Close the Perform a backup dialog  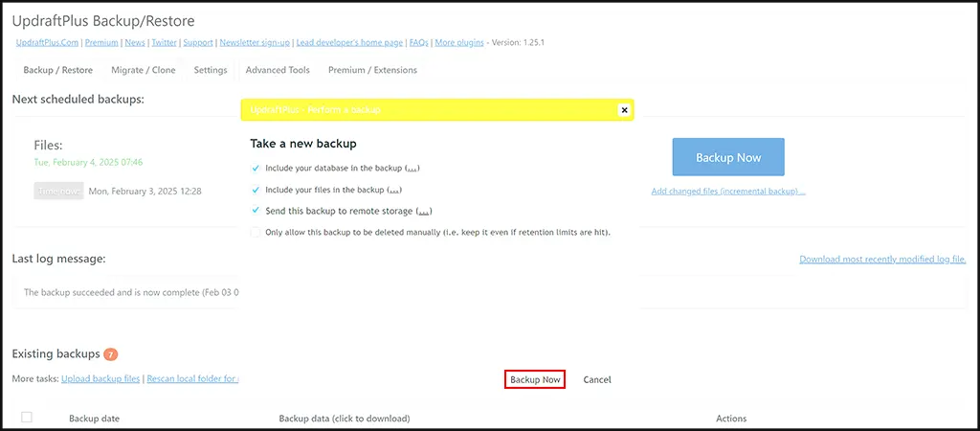(623, 110)
